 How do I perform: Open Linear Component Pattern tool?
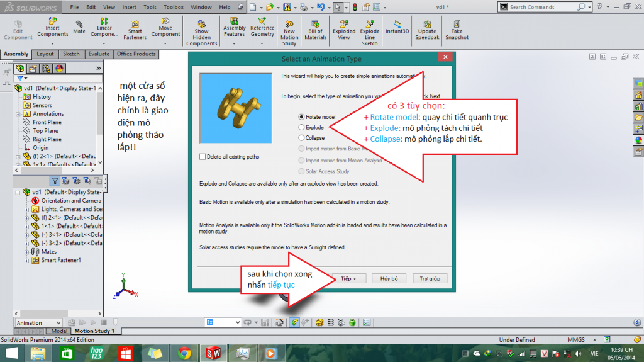pos(104,28)
